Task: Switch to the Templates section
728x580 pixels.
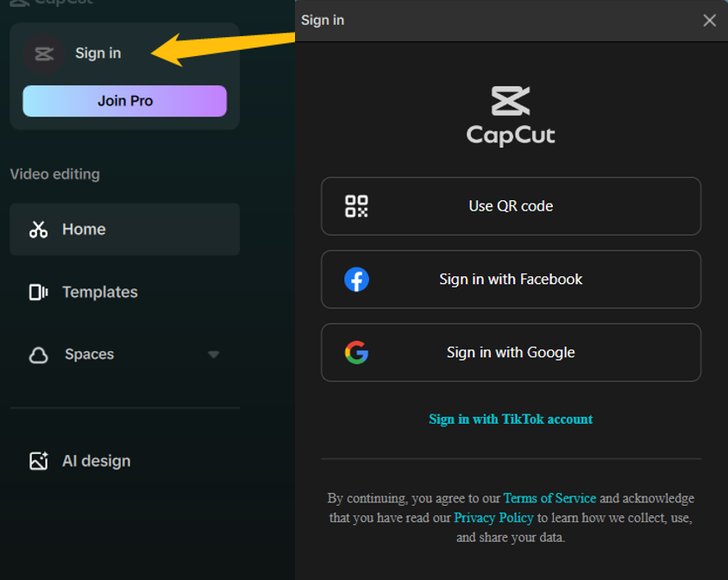Action: 99,292
